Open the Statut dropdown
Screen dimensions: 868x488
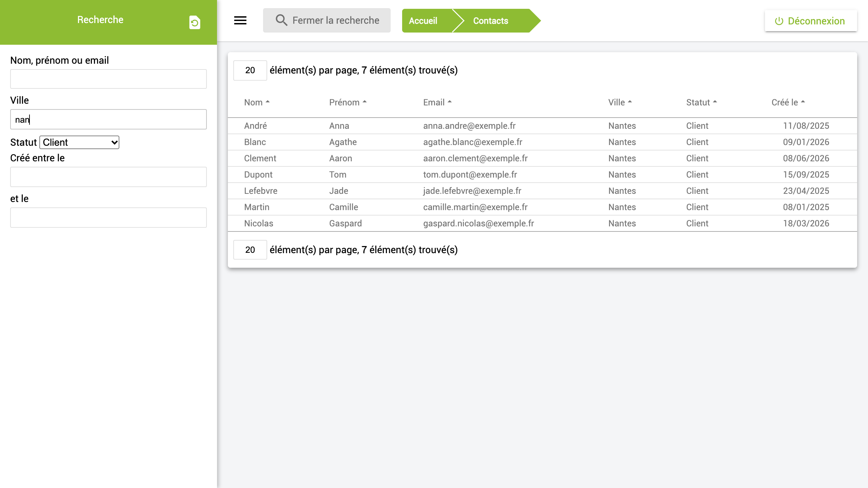coord(79,142)
